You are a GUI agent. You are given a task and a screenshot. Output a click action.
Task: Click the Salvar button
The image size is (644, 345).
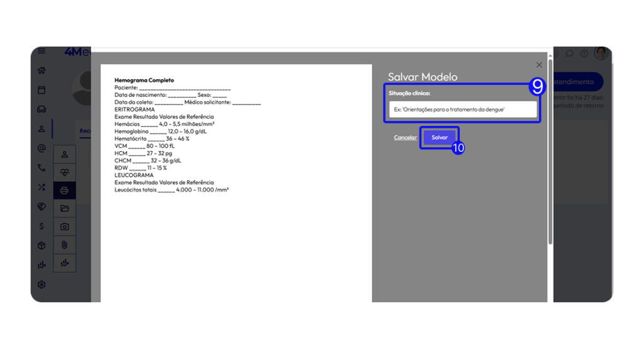tap(439, 137)
